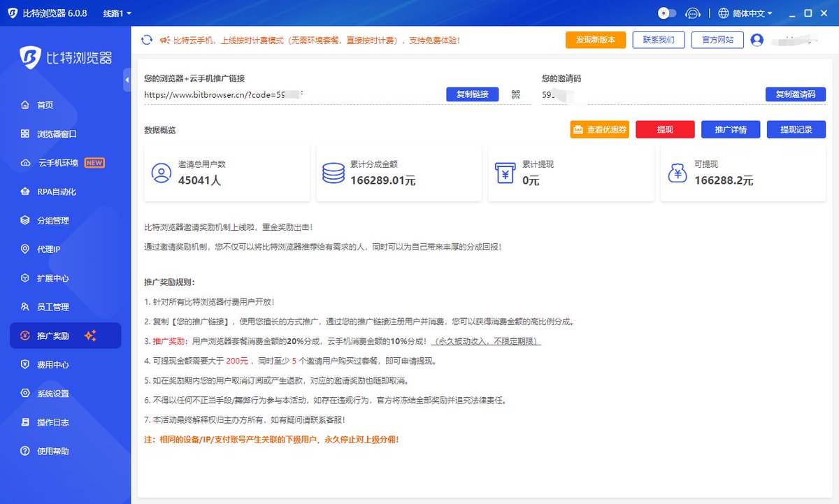Open 查看优惠券 coupon viewer
The width and height of the screenshot is (839, 504).
click(x=598, y=129)
